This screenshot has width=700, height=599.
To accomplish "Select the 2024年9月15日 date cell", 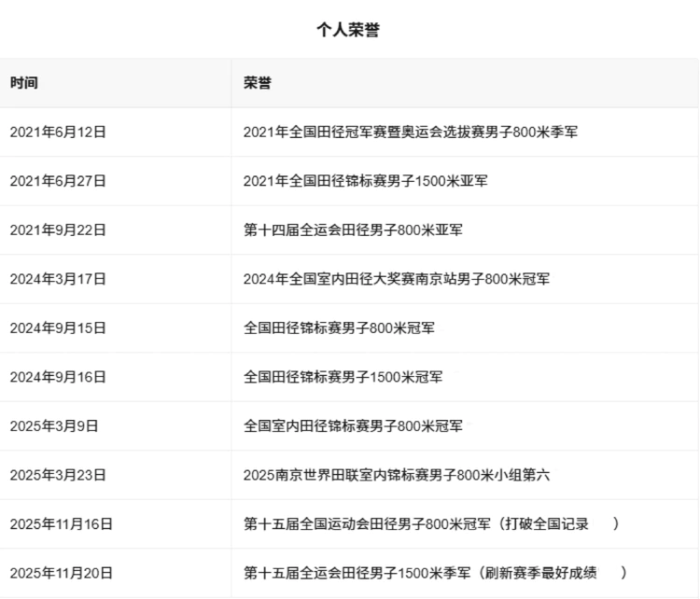I will [x=58, y=328].
